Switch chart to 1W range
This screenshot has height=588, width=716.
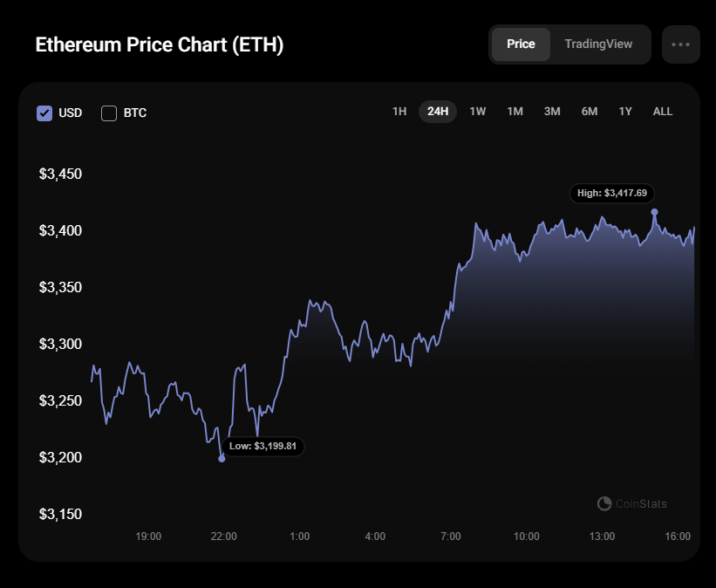click(477, 112)
